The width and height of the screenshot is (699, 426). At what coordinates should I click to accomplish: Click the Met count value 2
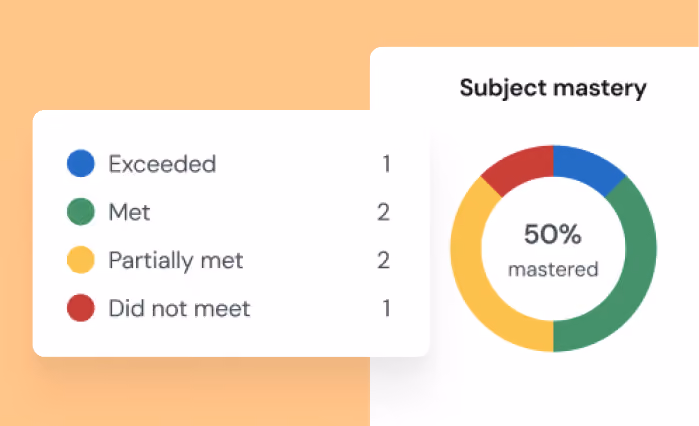(383, 212)
